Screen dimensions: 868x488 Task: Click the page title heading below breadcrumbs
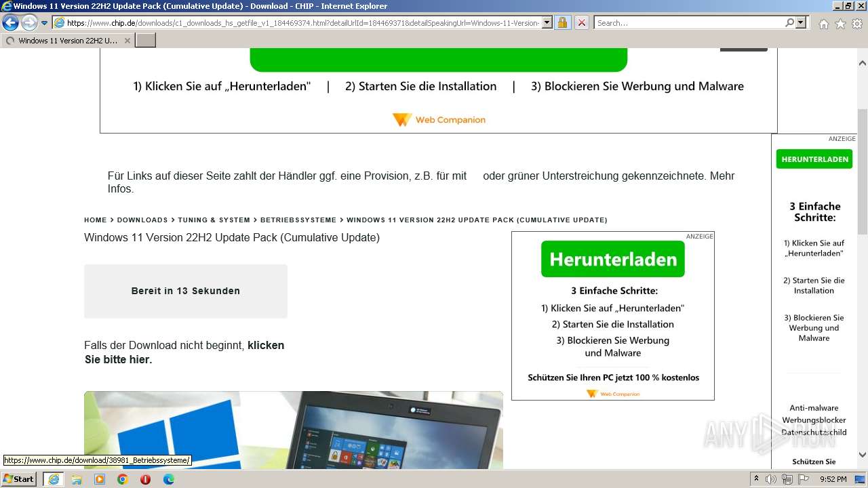pyautogui.click(x=232, y=238)
